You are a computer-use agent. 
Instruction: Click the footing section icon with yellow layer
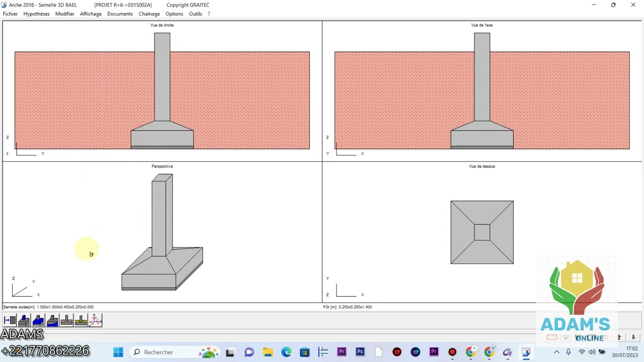[81, 320]
